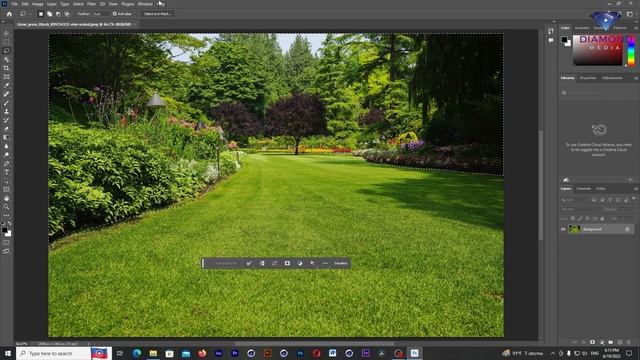Viewport: 640px width, 360px height.
Task: Select the Clone Stamp tool
Action: 6,111
